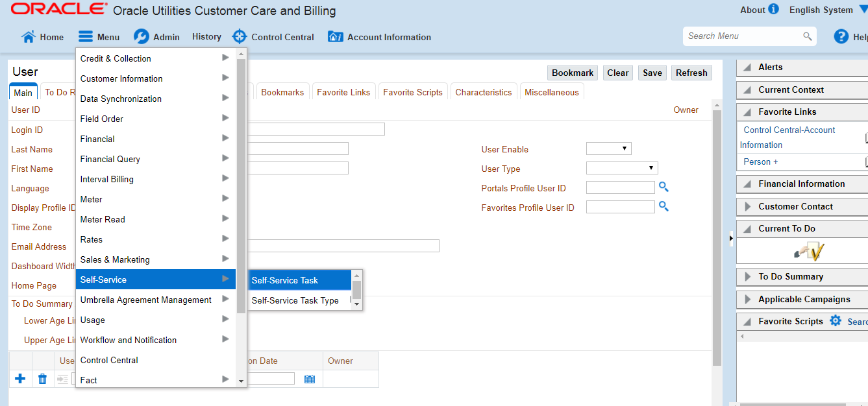Open the User Type dropdown
The width and height of the screenshot is (868, 406).
pos(622,168)
